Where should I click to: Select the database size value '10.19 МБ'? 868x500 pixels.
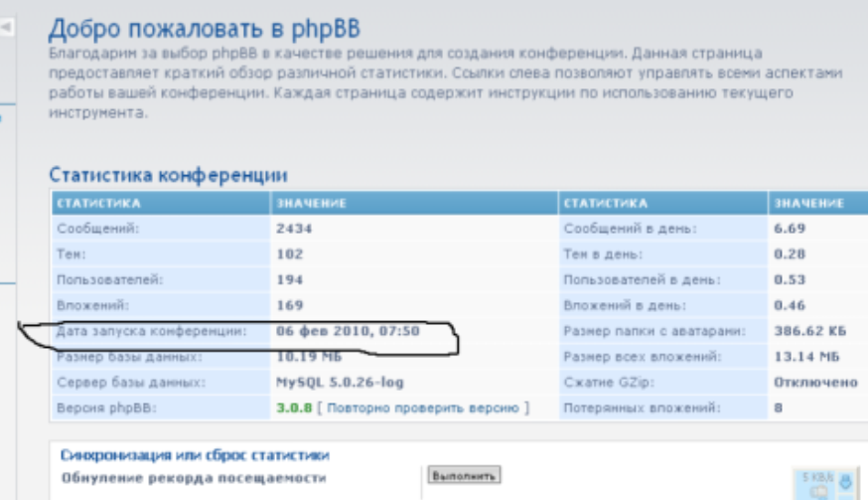[309, 357]
